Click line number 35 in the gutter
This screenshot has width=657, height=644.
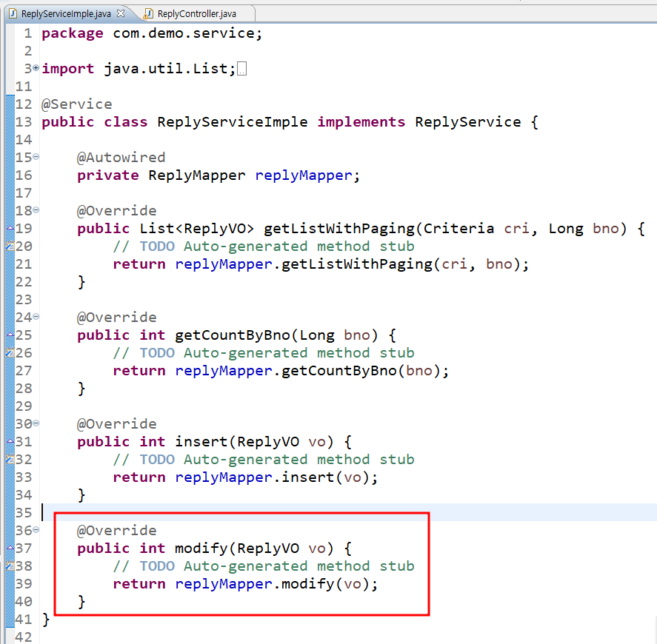24,512
